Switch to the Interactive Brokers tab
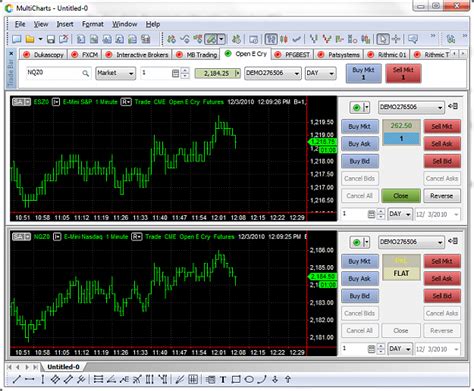 (x=137, y=55)
